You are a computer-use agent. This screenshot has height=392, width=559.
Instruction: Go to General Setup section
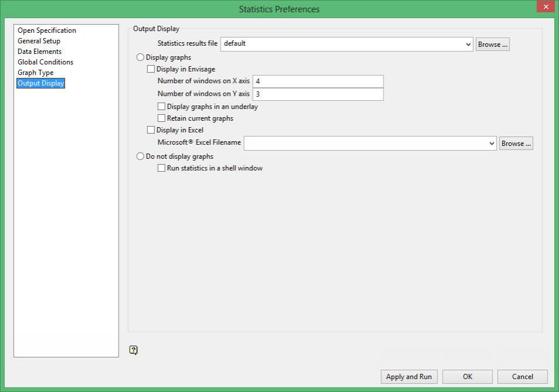point(39,41)
